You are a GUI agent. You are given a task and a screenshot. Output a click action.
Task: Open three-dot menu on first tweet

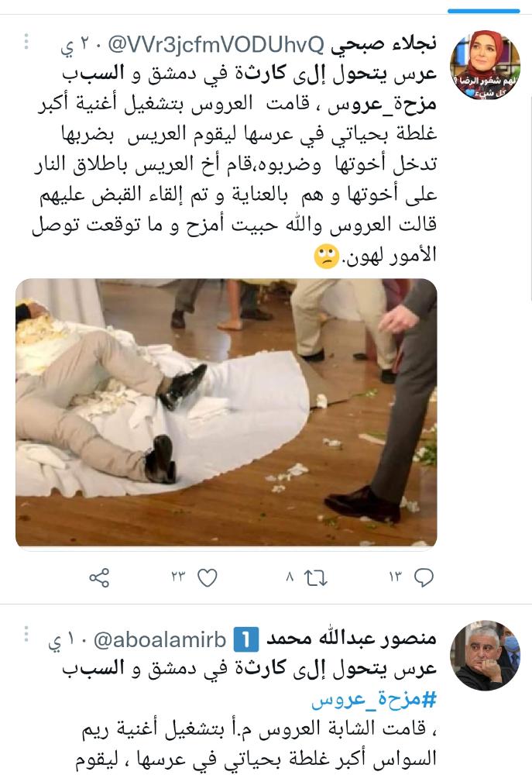[26, 41]
